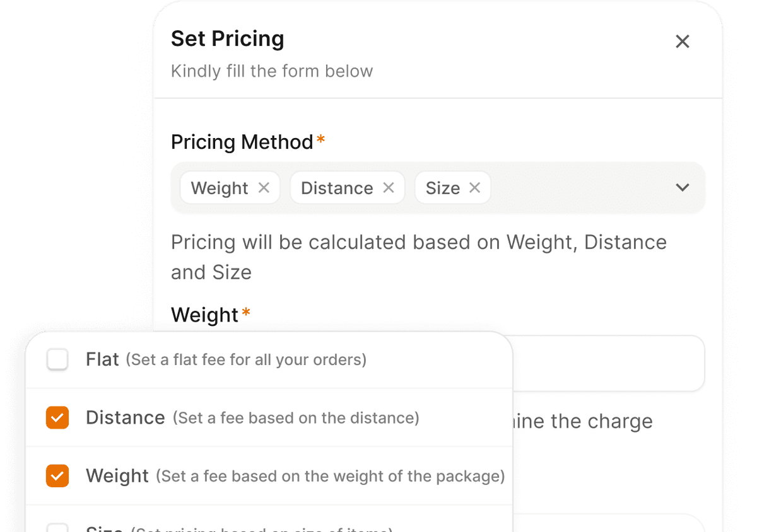Remove the Distance pricing tag

pyautogui.click(x=389, y=187)
